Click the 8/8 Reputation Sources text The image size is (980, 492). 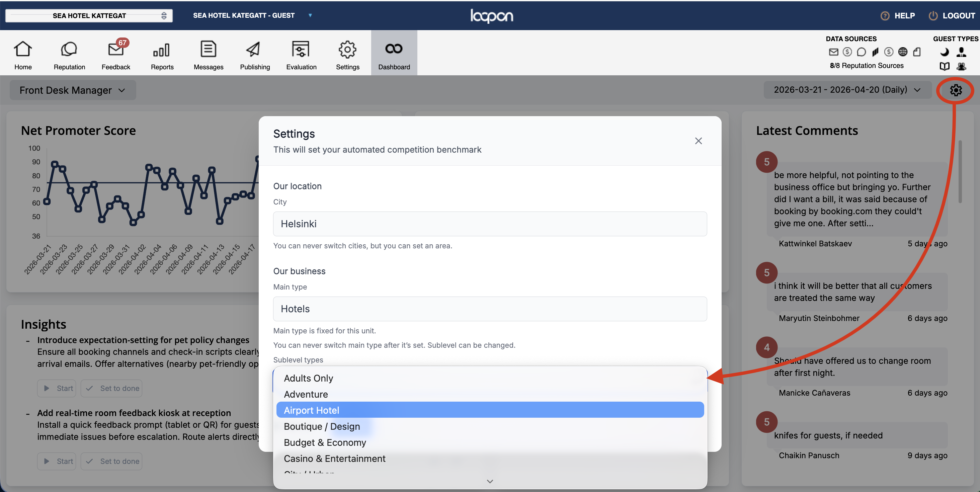click(867, 66)
